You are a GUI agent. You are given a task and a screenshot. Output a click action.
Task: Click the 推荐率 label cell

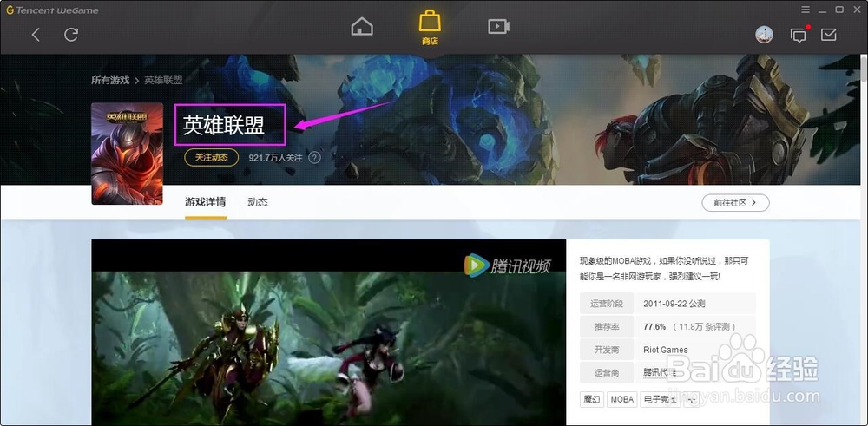(607, 326)
